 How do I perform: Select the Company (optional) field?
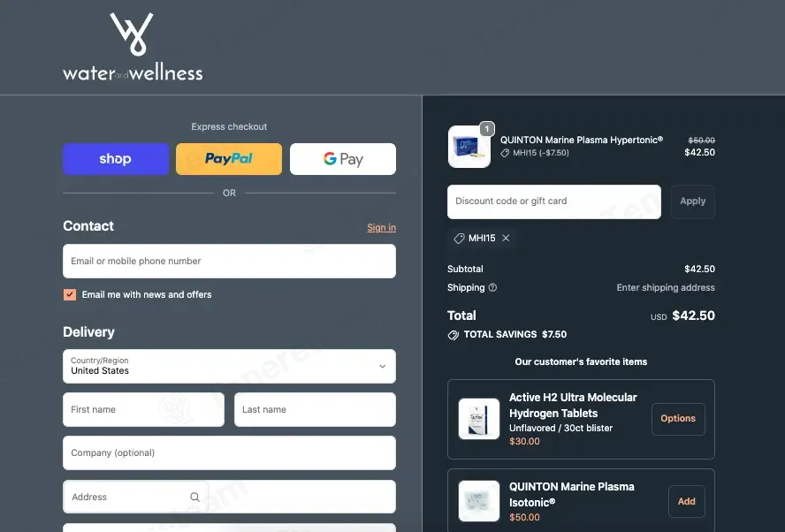(229, 453)
